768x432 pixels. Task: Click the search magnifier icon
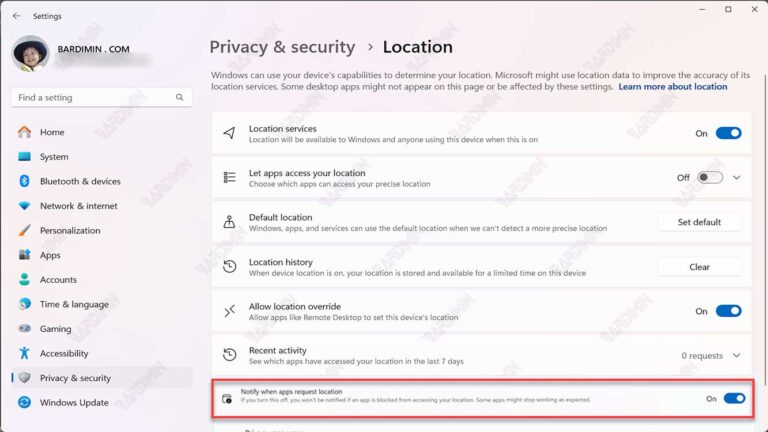click(180, 97)
